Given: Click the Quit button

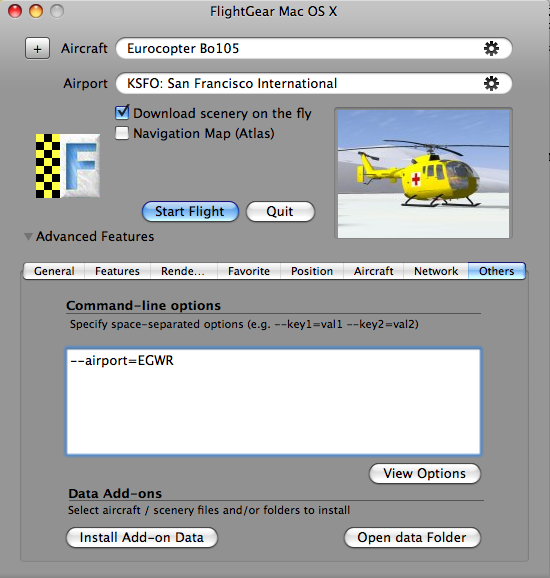Looking at the screenshot, I should click(280, 212).
